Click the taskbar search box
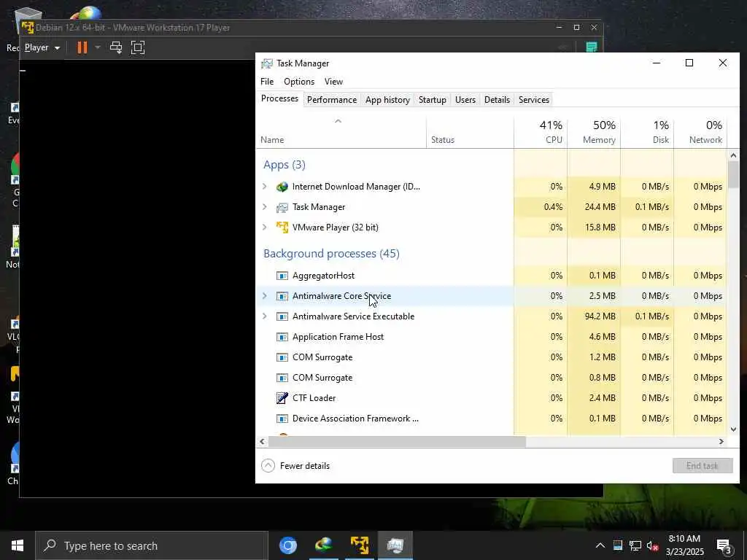The width and height of the screenshot is (747, 560). [x=152, y=545]
